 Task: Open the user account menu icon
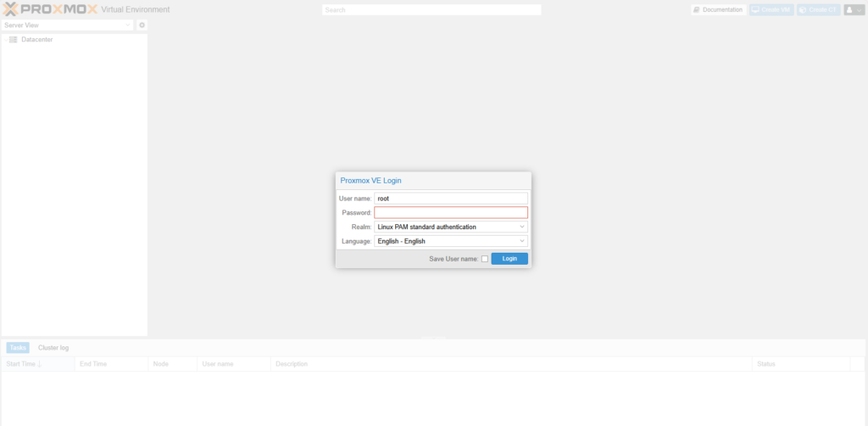[x=854, y=9]
